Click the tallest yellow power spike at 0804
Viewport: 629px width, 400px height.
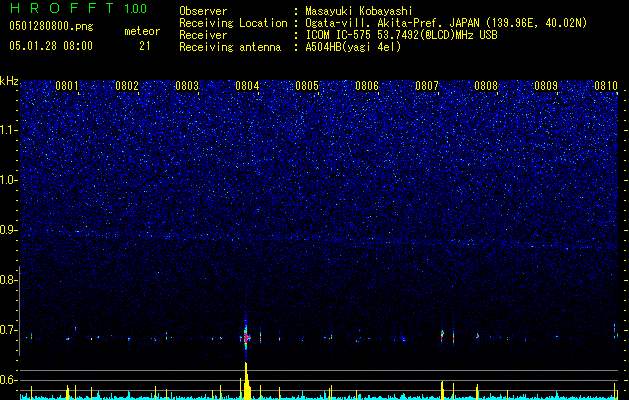(x=246, y=381)
